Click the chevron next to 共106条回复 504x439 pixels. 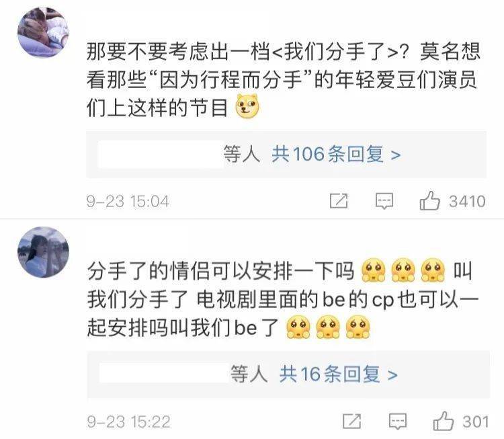396,155
